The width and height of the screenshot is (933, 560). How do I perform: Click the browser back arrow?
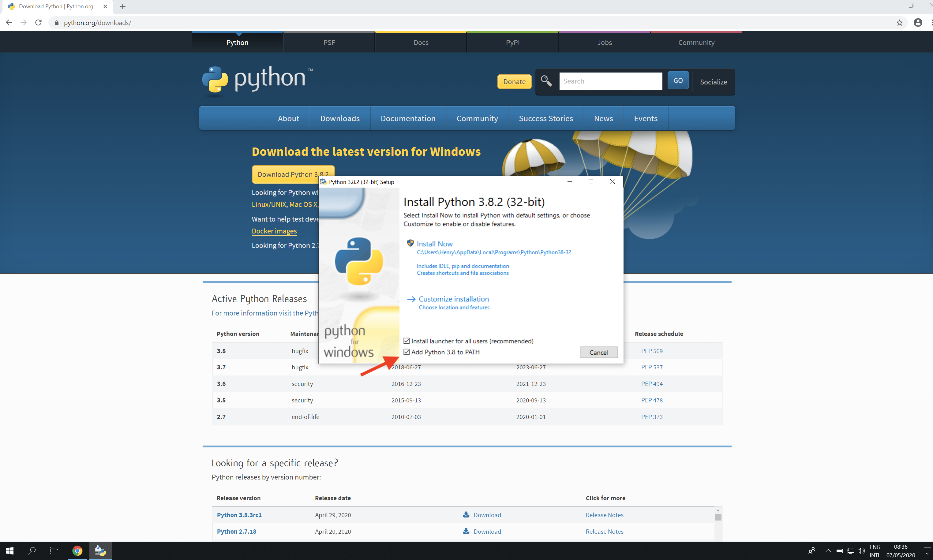pyautogui.click(x=9, y=23)
